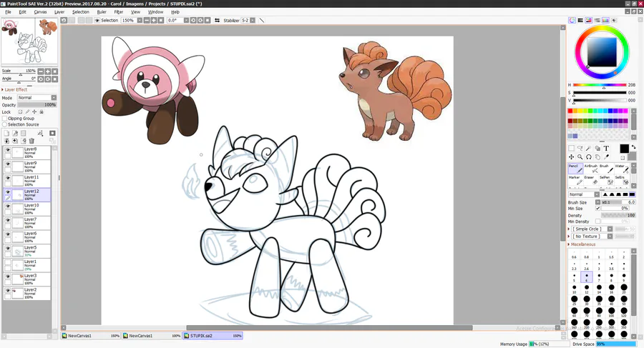Choose the Pencil brush

point(575,168)
